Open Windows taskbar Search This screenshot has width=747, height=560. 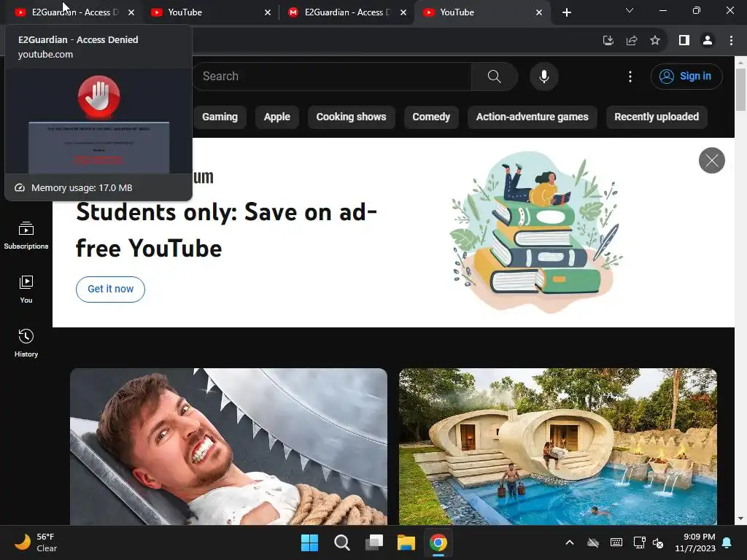point(342,542)
